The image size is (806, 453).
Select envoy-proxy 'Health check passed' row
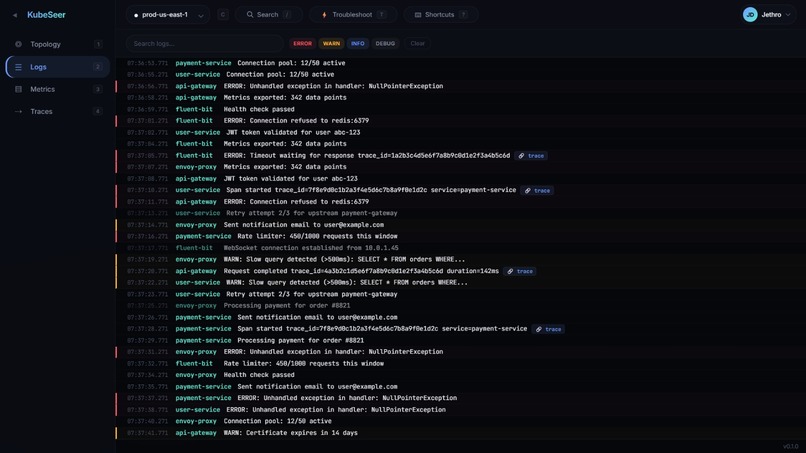point(461,375)
